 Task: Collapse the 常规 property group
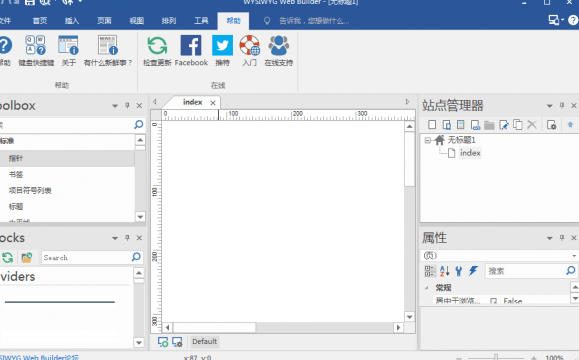427,288
